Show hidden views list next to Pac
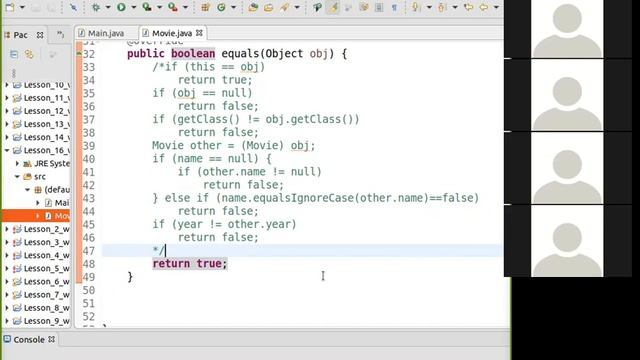Image resolution: width=640 pixels, height=360 pixels. click(60, 33)
